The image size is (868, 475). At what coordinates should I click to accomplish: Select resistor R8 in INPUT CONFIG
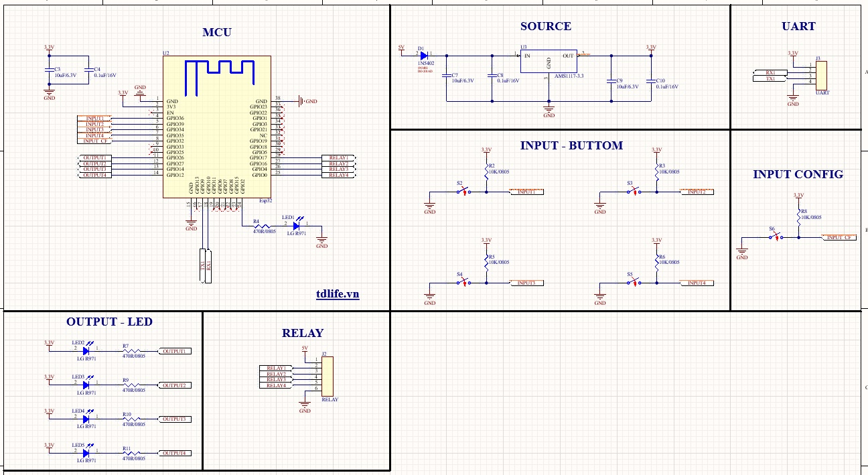[x=798, y=218]
